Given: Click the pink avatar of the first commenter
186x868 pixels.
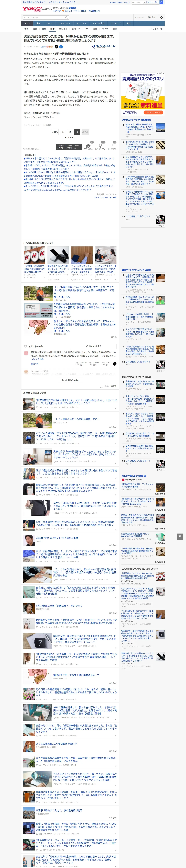Looking at the screenshot, I should click(26, 353).
